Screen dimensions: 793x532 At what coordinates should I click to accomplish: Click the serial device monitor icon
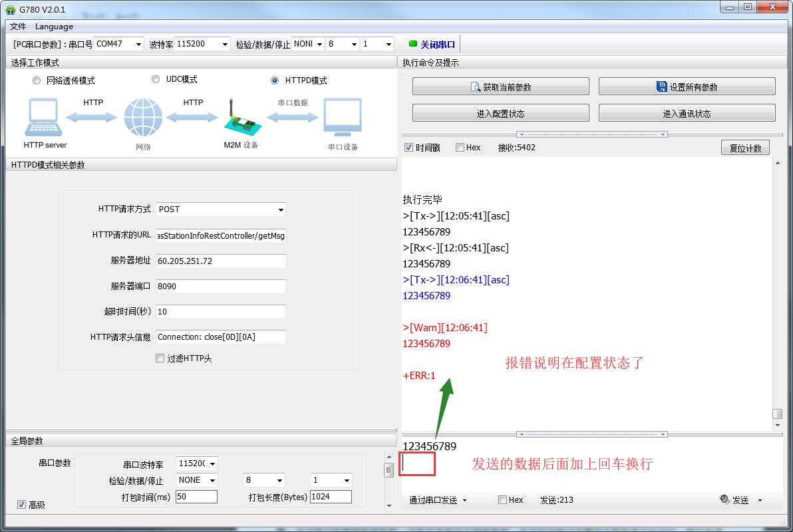pyautogui.click(x=343, y=118)
